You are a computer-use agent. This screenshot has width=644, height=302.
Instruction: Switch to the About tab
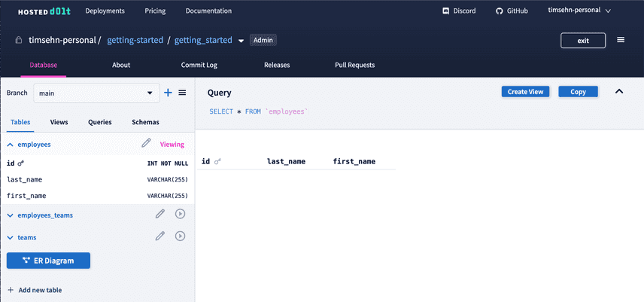coord(121,65)
